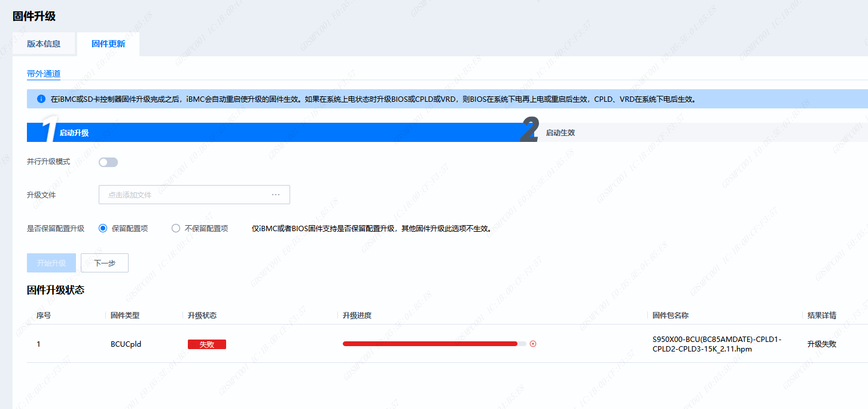Click the 下一步 button

(x=105, y=263)
